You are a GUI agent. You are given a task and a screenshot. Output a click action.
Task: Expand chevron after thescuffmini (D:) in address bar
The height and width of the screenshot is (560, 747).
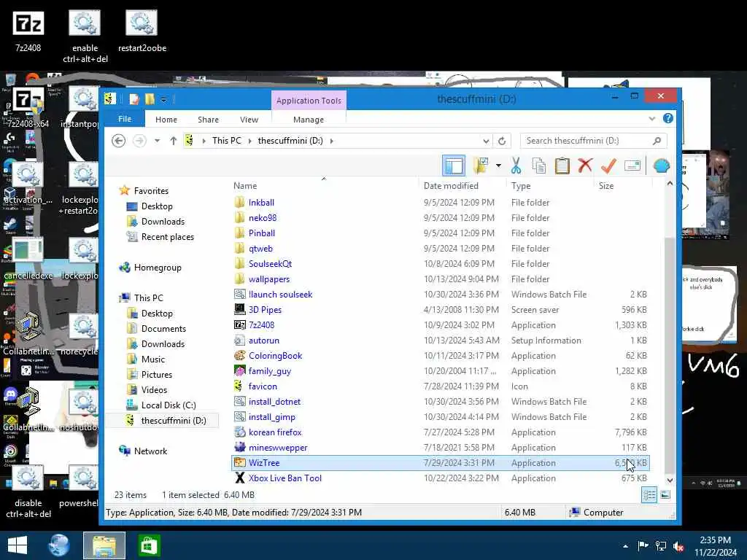[332, 141]
